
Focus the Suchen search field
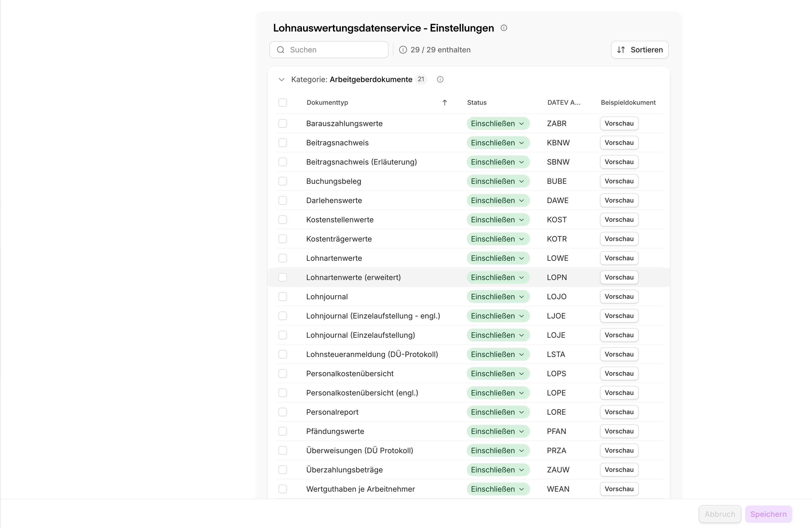tap(329, 50)
